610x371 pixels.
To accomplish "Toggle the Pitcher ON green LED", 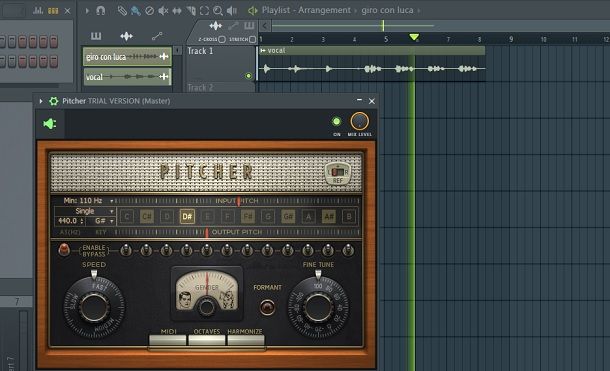I will (x=337, y=122).
